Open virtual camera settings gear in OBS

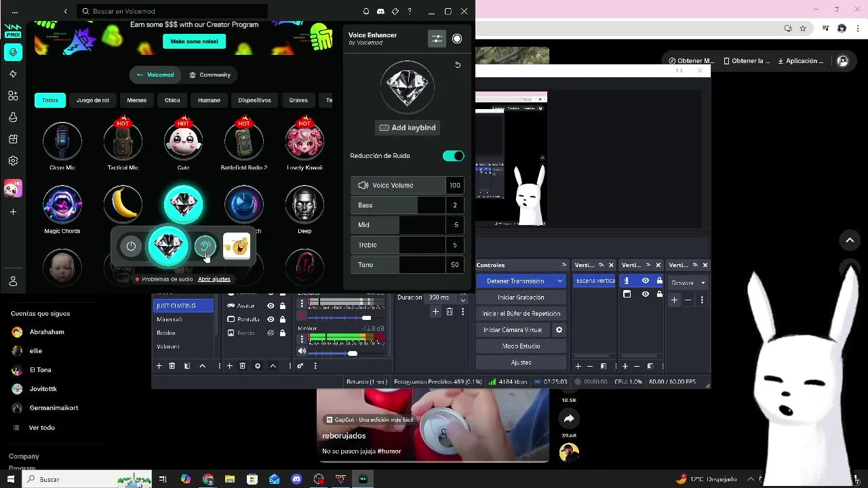(559, 330)
